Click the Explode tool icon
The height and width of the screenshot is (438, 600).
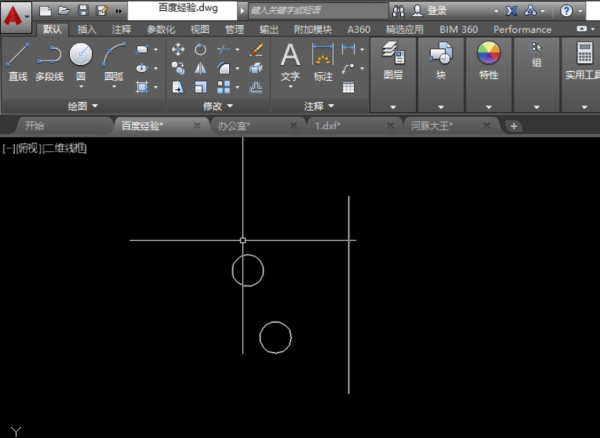coord(256,68)
